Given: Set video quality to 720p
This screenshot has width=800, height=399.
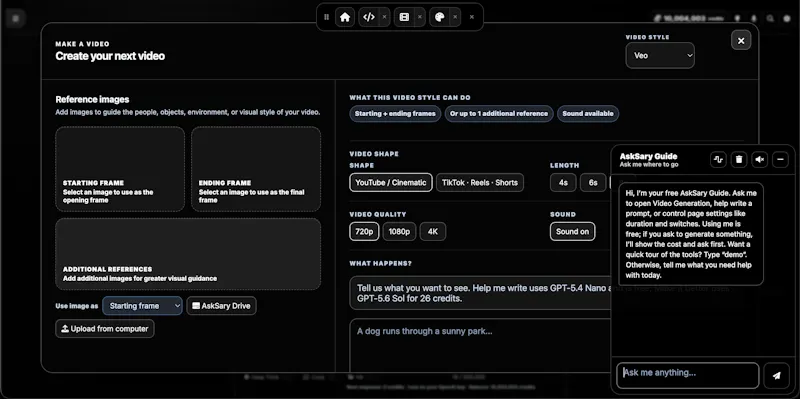Looking at the screenshot, I should coord(364,232).
